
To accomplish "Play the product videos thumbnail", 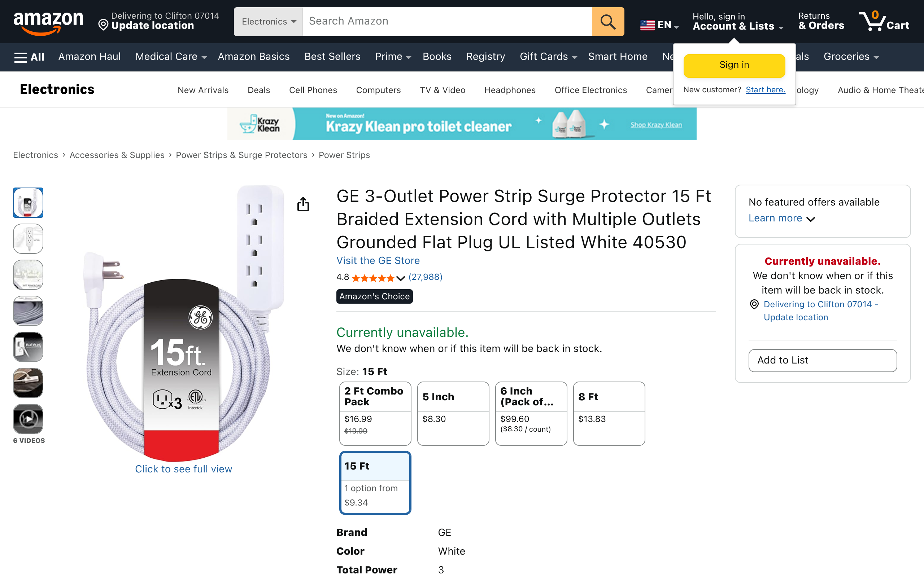I will coord(28,419).
